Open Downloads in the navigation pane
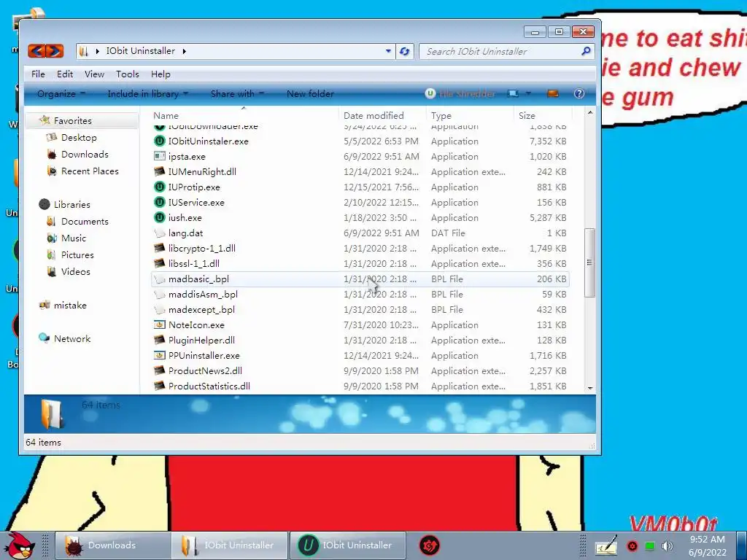The width and height of the screenshot is (747, 560). pos(85,154)
